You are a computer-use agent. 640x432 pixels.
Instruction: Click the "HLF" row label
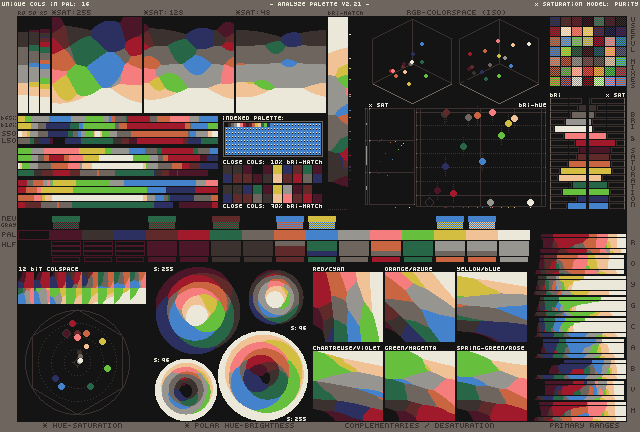point(9,245)
